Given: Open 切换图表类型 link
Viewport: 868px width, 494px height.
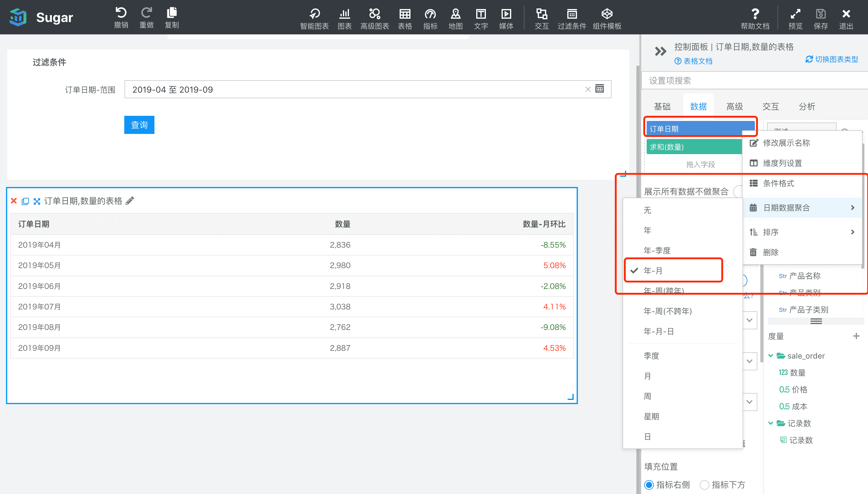Looking at the screenshot, I should 832,59.
